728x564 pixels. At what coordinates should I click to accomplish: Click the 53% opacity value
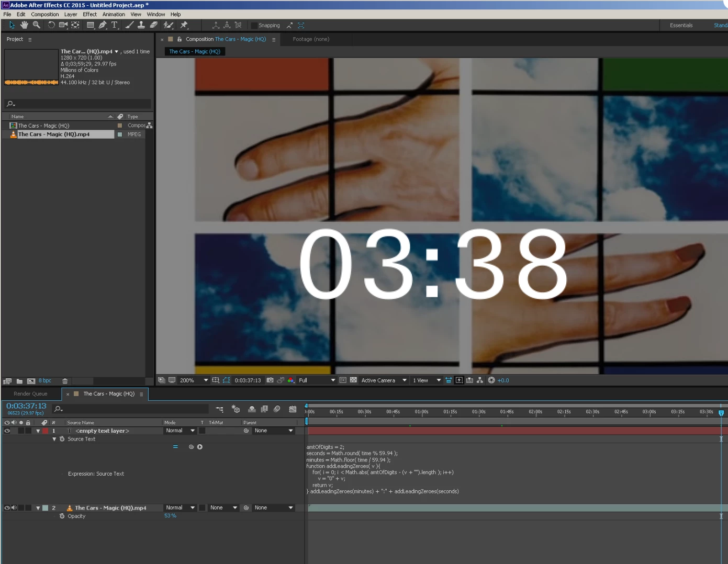click(x=170, y=516)
